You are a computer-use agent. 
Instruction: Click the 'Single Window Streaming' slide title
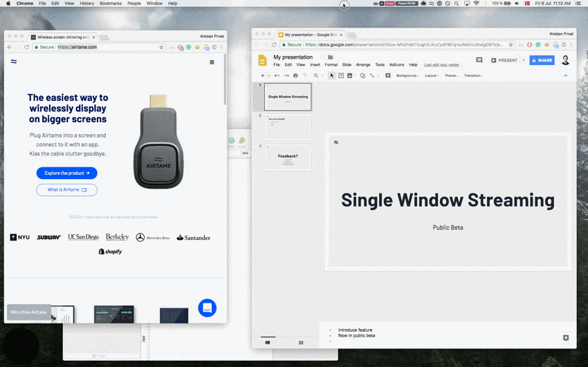(448, 200)
